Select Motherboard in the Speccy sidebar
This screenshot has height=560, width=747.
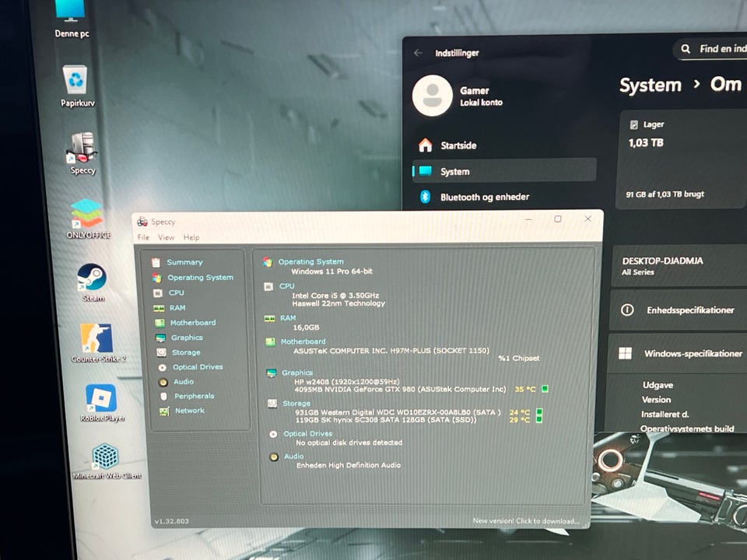pos(192,322)
